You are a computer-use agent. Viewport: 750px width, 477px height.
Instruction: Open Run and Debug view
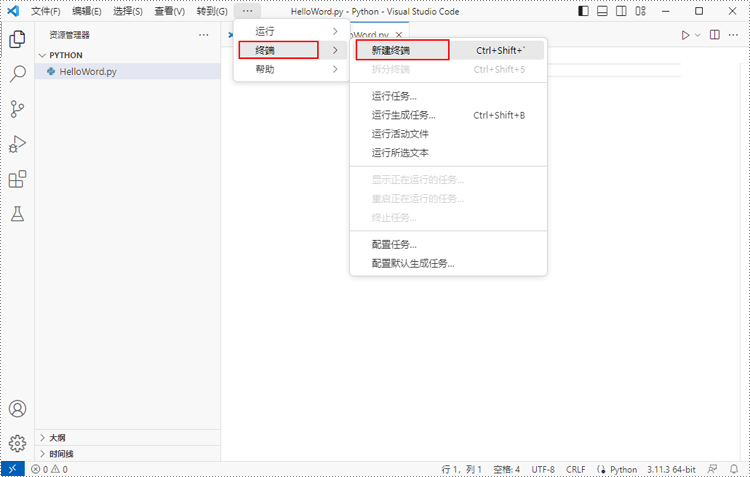[x=17, y=144]
